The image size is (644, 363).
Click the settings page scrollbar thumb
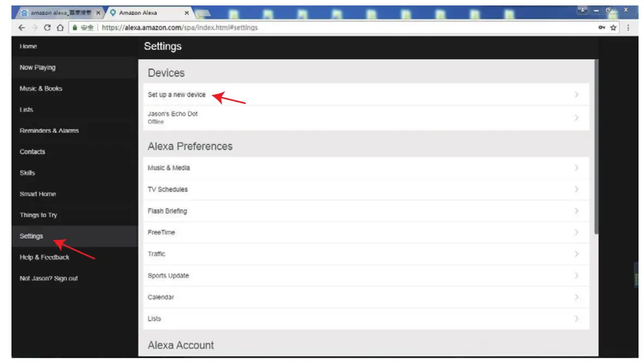[596, 147]
